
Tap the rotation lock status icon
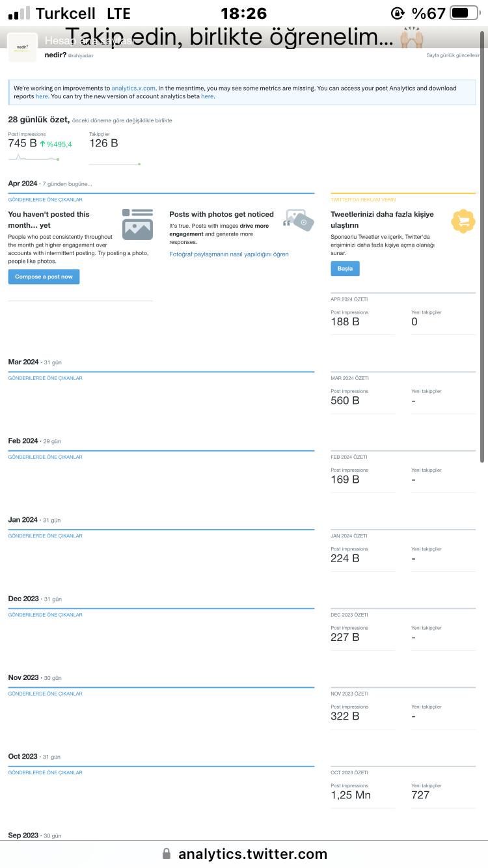tap(398, 13)
